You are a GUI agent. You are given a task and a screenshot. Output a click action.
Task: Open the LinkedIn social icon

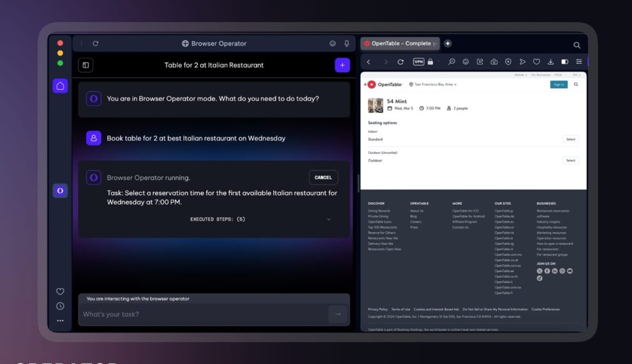(x=555, y=271)
